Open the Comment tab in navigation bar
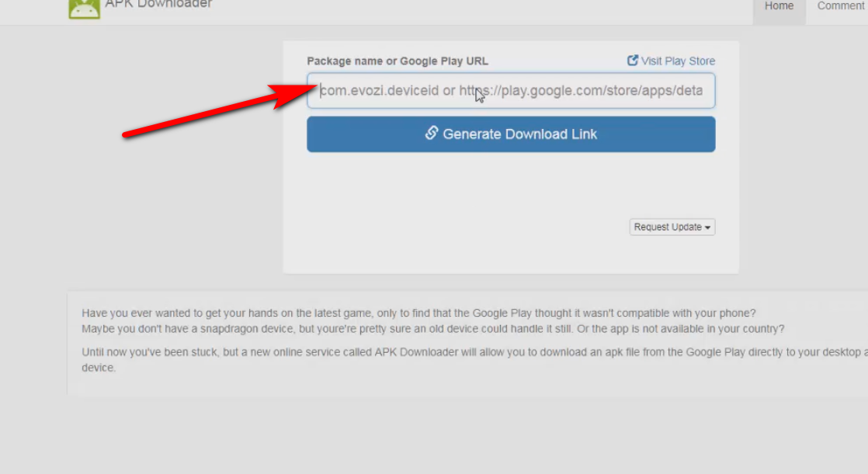Viewport: 868px width, 474px height. coord(840,7)
